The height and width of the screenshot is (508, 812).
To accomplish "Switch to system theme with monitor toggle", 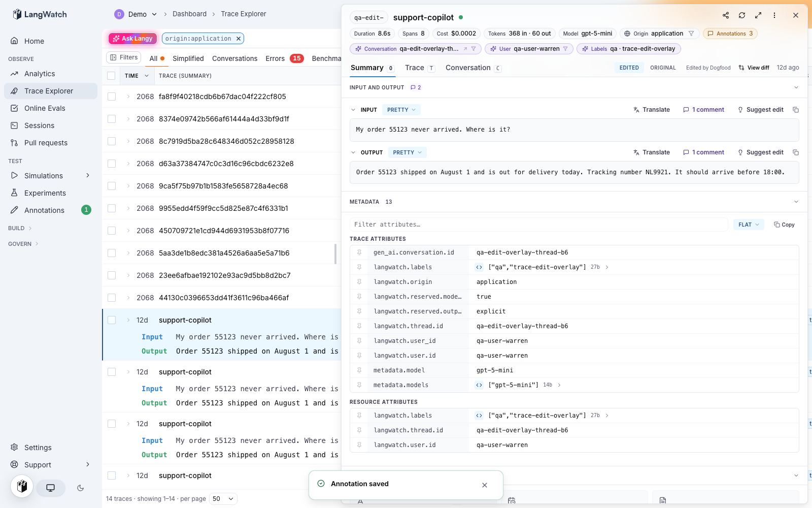I will [x=51, y=488].
